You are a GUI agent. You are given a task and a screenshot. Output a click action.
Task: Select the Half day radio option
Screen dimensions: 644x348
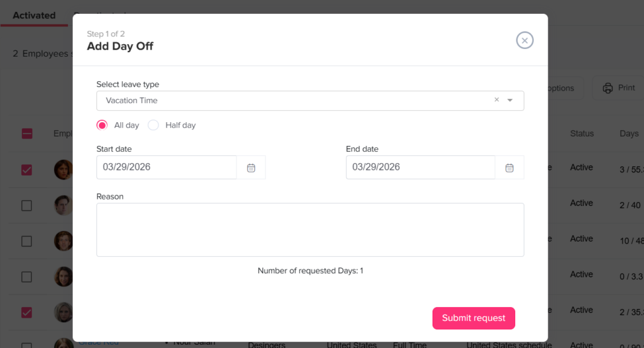tap(153, 125)
